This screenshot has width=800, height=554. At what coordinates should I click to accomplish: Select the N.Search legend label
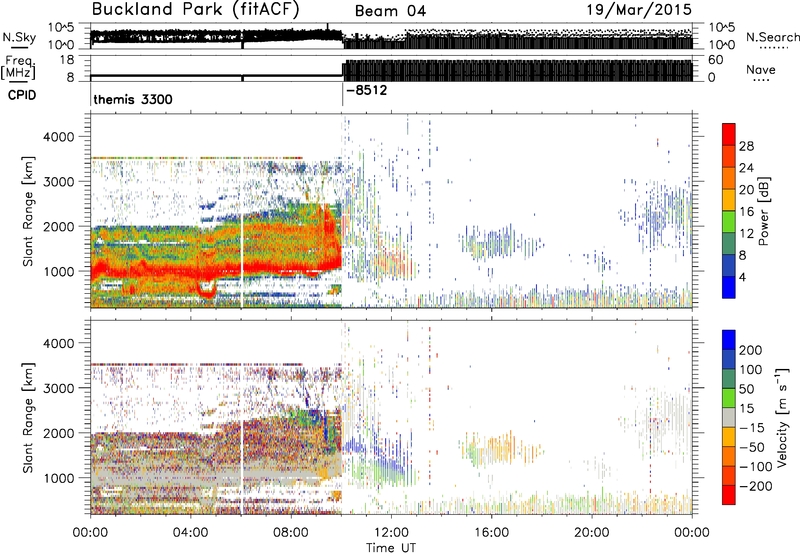pyautogui.click(x=772, y=37)
